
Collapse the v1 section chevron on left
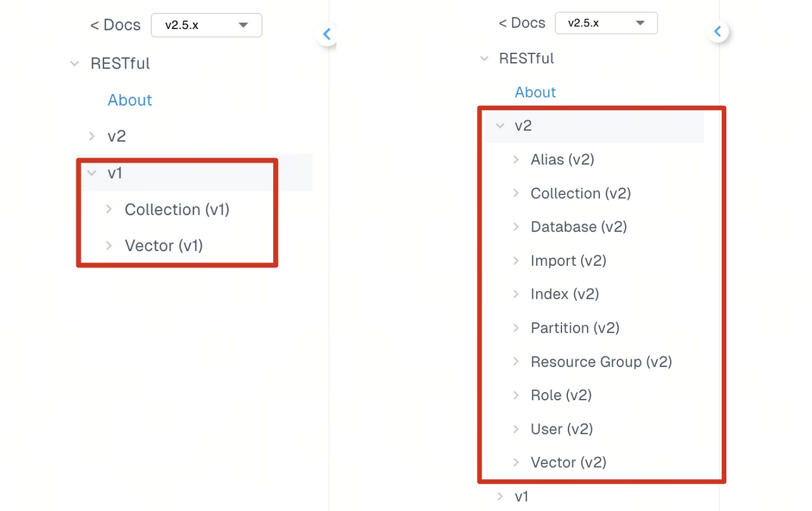(x=92, y=173)
